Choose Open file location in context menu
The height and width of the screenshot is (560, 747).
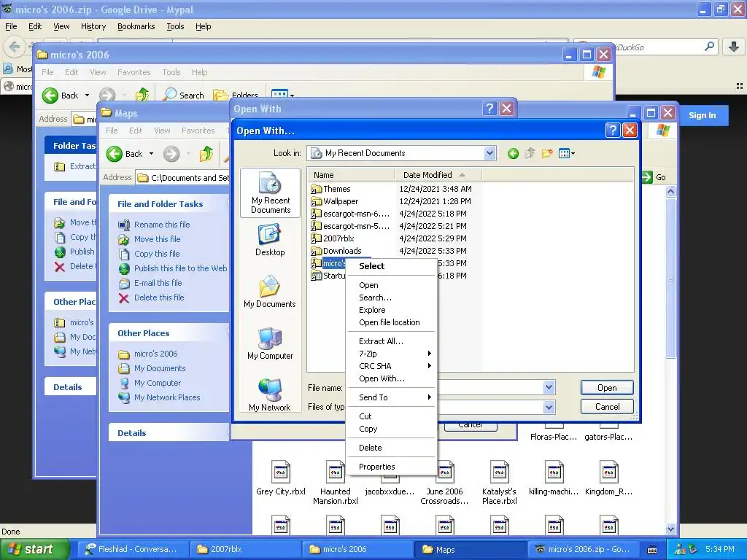click(391, 322)
